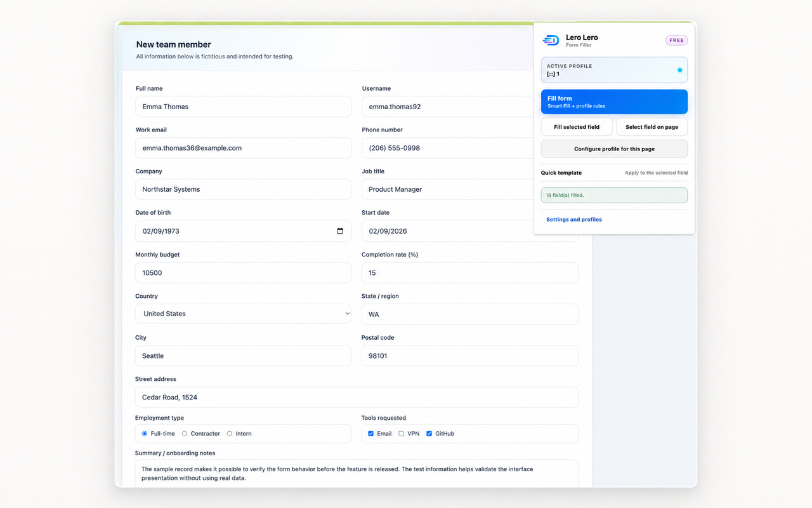Click the active profile status dot

coord(679,70)
